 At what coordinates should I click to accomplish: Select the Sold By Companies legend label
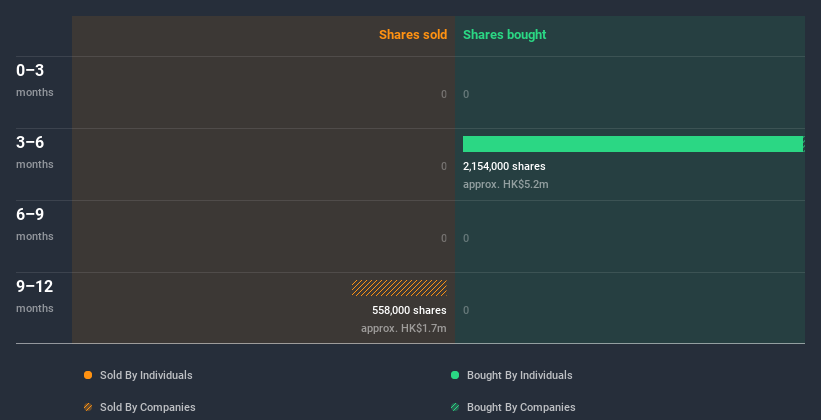[x=148, y=407]
